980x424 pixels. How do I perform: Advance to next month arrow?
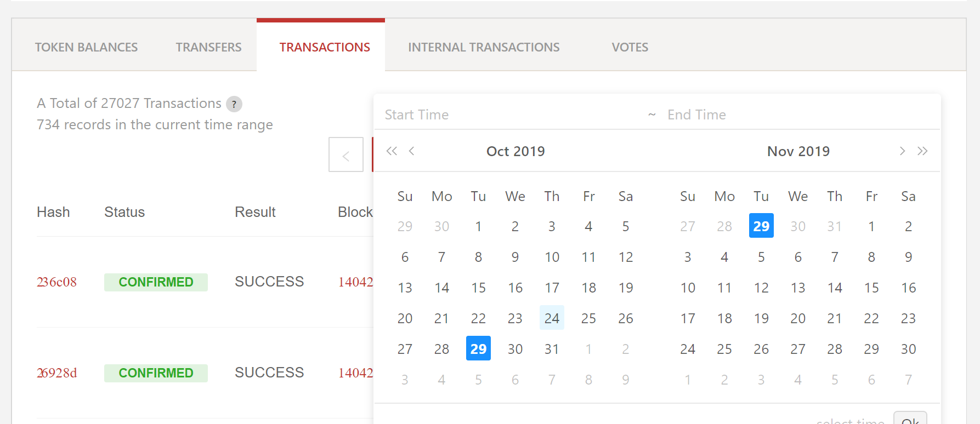902,151
